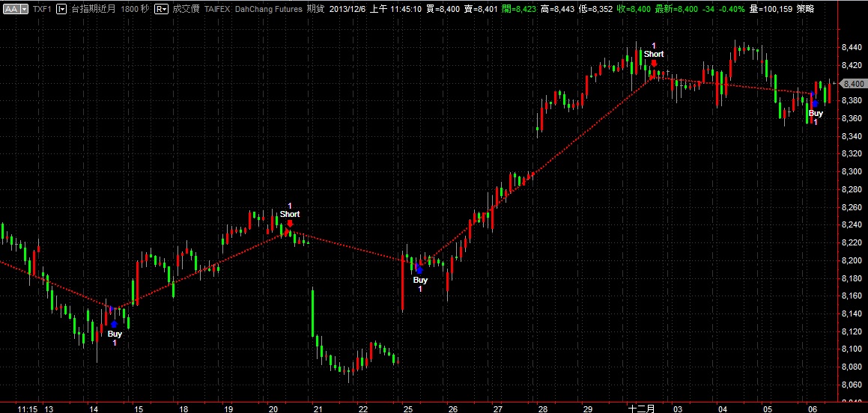Click the Buy label below date 25 marker
The height and width of the screenshot is (413, 868).
[x=420, y=280]
